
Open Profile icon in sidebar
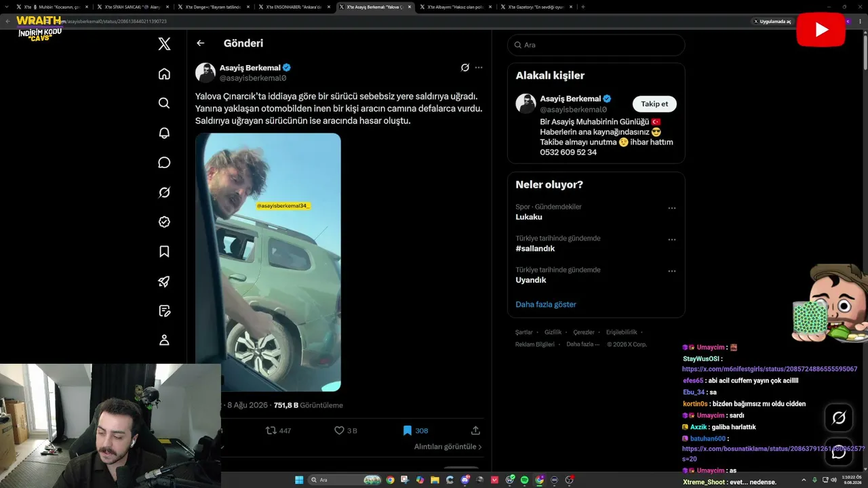pyautogui.click(x=164, y=340)
